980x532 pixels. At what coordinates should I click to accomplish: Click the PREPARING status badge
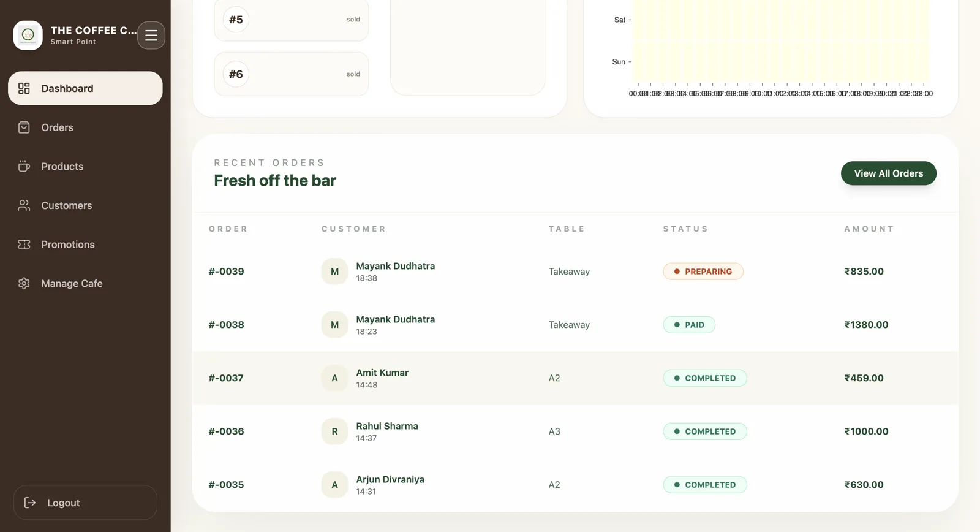click(703, 272)
